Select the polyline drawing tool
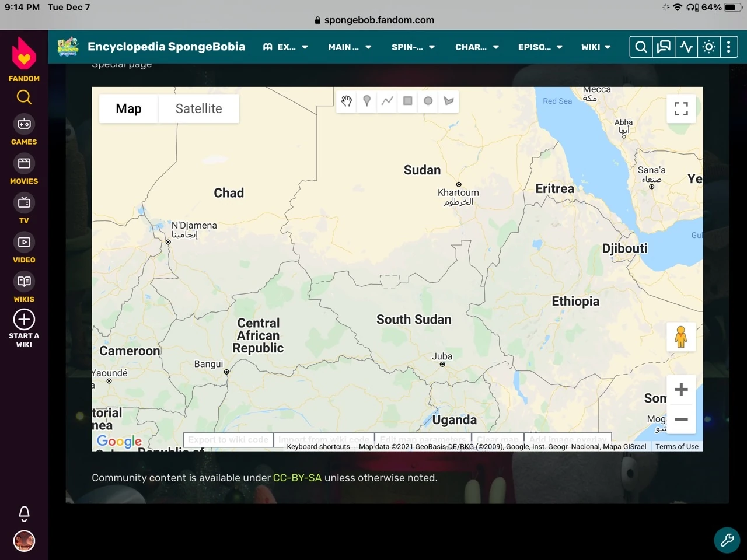Screen dimensions: 747x560 coord(387,101)
